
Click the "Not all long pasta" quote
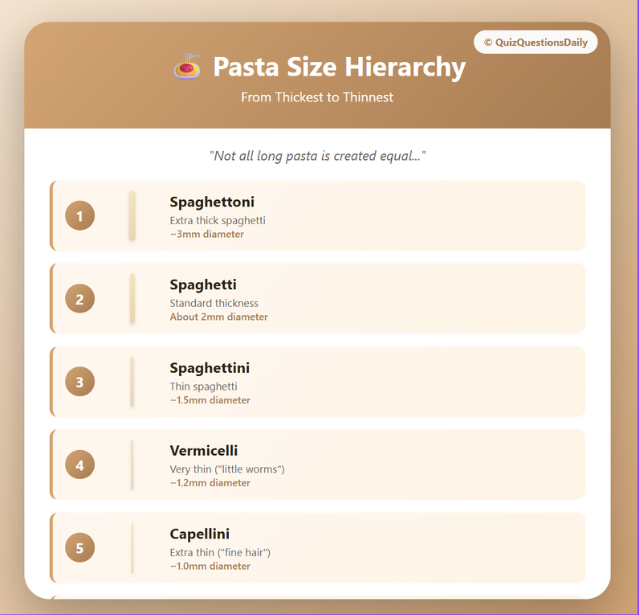click(318, 156)
